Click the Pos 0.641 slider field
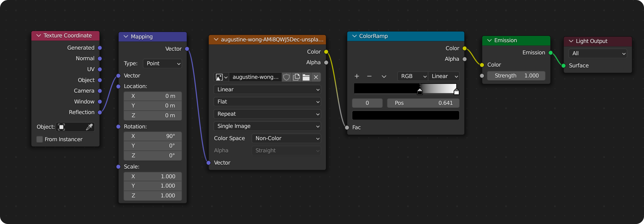Image resolution: width=644 pixels, height=224 pixels. click(423, 103)
